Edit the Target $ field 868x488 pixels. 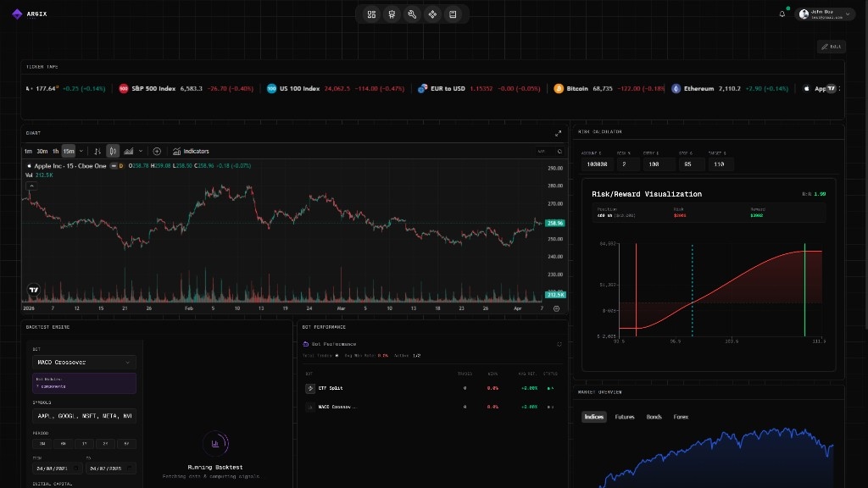pos(721,164)
